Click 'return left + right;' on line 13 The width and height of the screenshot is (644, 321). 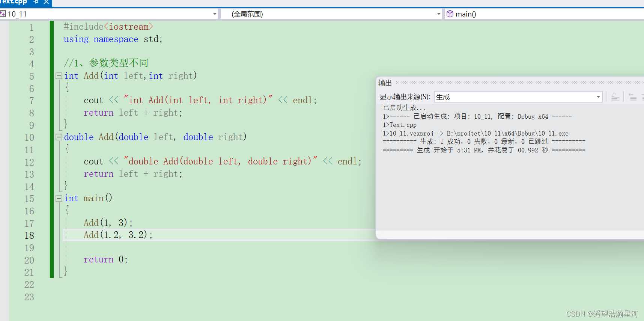tap(133, 174)
